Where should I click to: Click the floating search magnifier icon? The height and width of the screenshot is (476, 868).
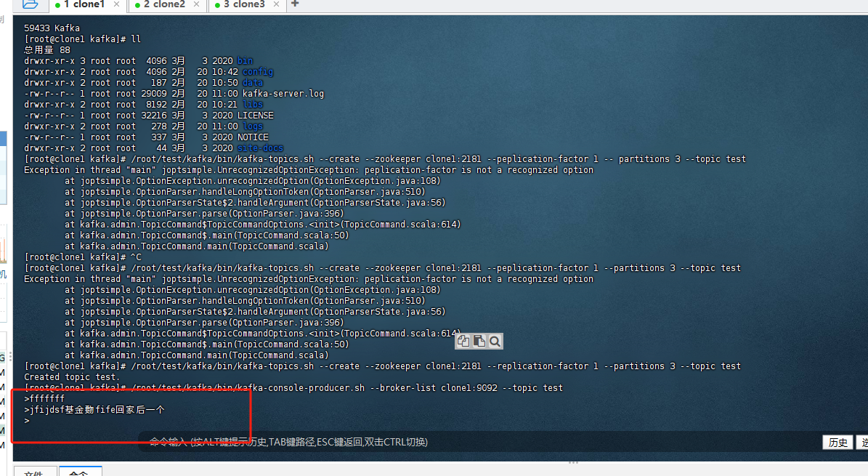click(495, 342)
